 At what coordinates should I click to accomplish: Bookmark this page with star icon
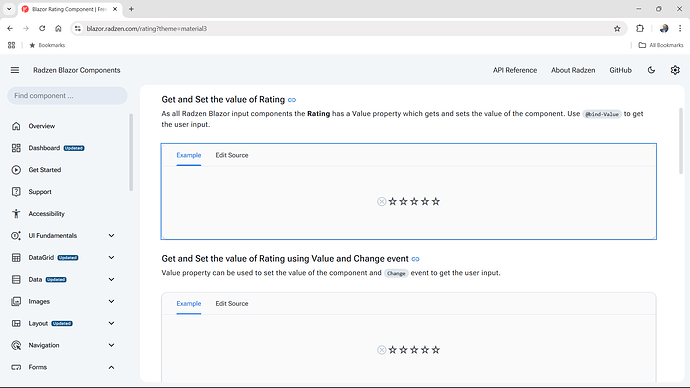click(617, 29)
